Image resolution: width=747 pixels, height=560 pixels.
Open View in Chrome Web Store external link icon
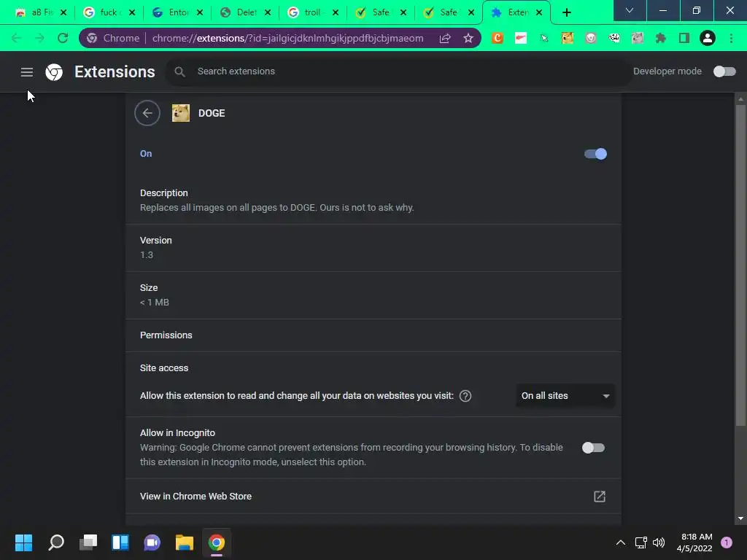tap(600, 497)
